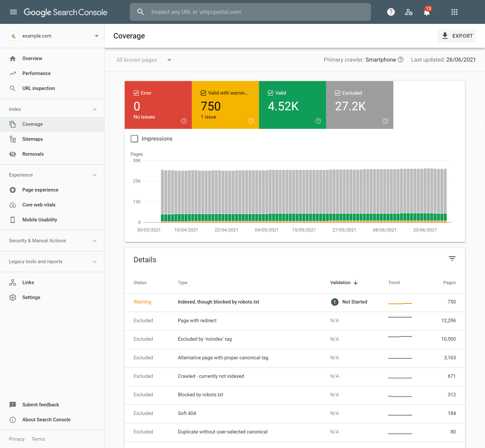Click help icon next to Smartphone crawler
The height and width of the screenshot is (448, 485).
tap(401, 60)
